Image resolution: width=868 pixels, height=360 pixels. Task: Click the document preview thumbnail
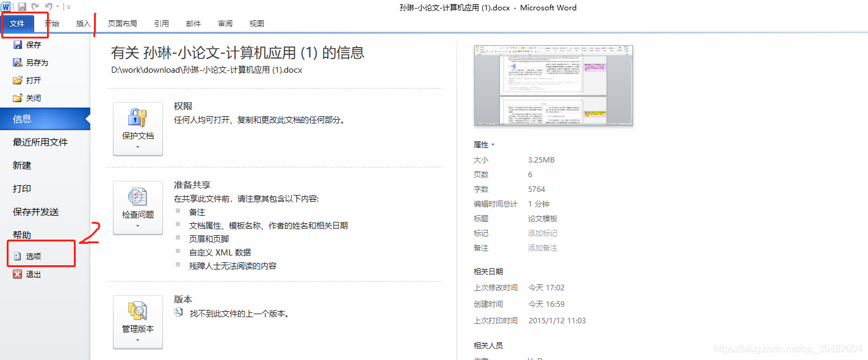coord(553,86)
